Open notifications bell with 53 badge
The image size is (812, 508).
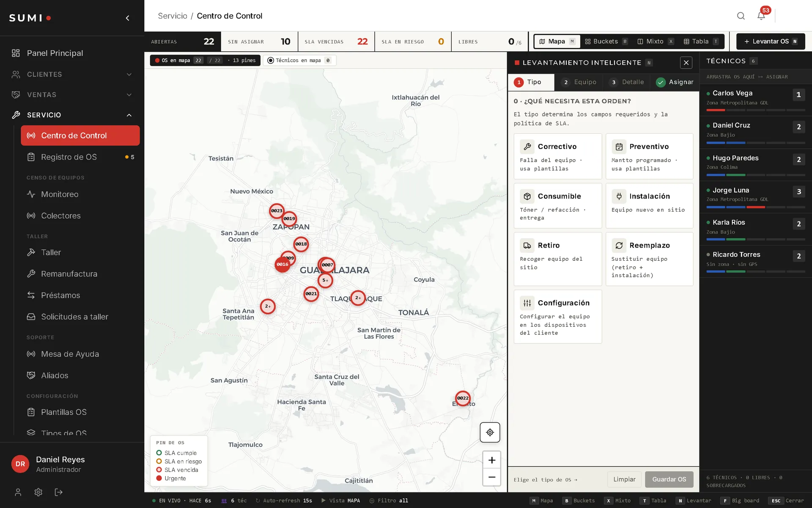click(761, 16)
